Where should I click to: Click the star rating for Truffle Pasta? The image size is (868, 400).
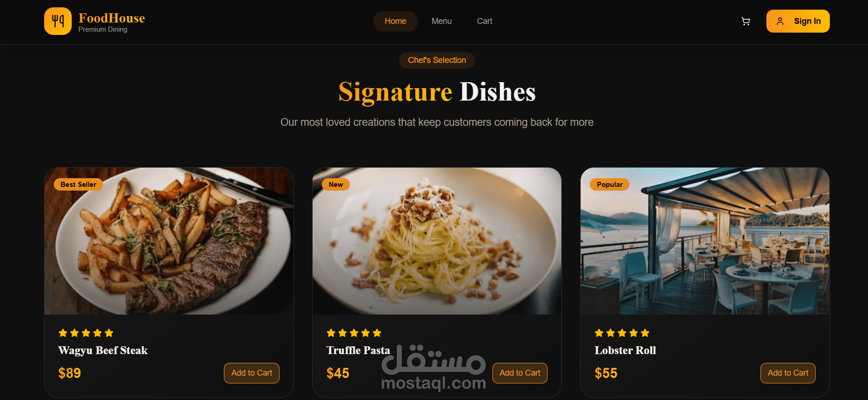(354, 333)
